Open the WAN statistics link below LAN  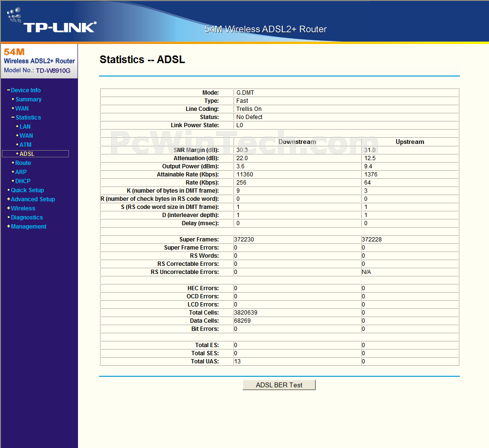click(x=26, y=135)
